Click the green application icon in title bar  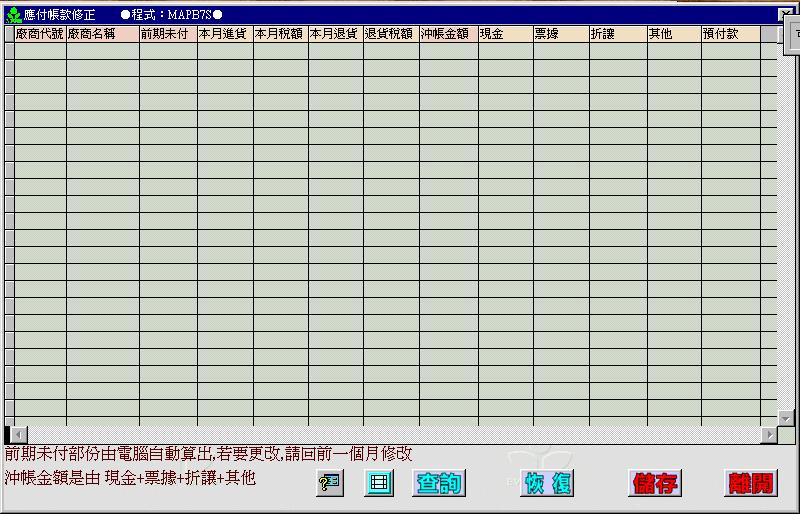13,15
